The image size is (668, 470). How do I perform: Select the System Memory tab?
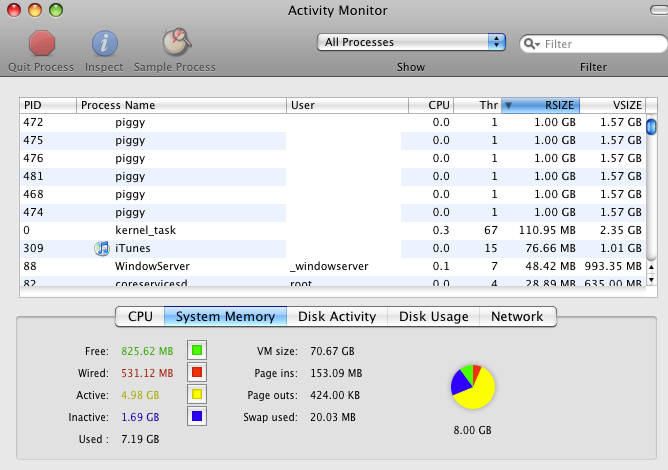tap(225, 317)
